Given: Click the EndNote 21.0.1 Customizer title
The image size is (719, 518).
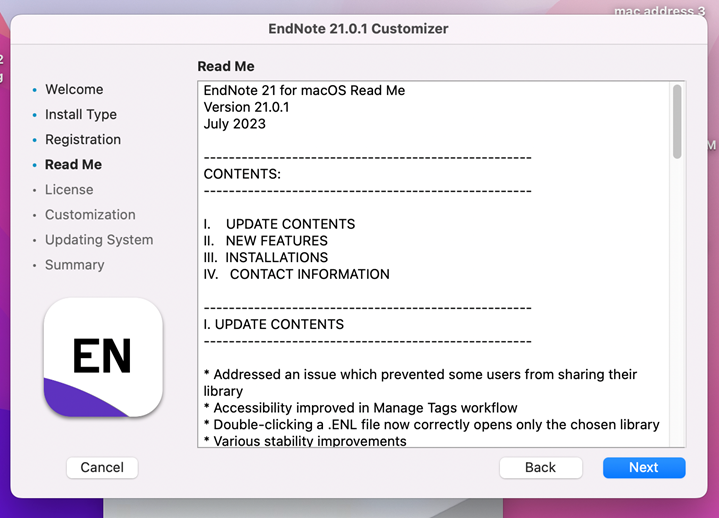Looking at the screenshot, I should [358, 28].
